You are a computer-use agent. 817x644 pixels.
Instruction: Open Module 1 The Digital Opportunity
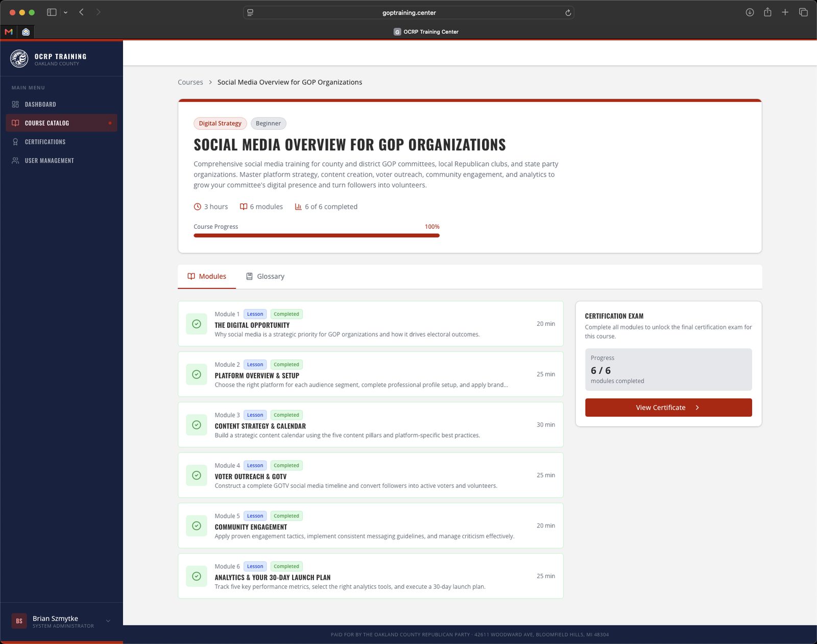coord(371,324)
